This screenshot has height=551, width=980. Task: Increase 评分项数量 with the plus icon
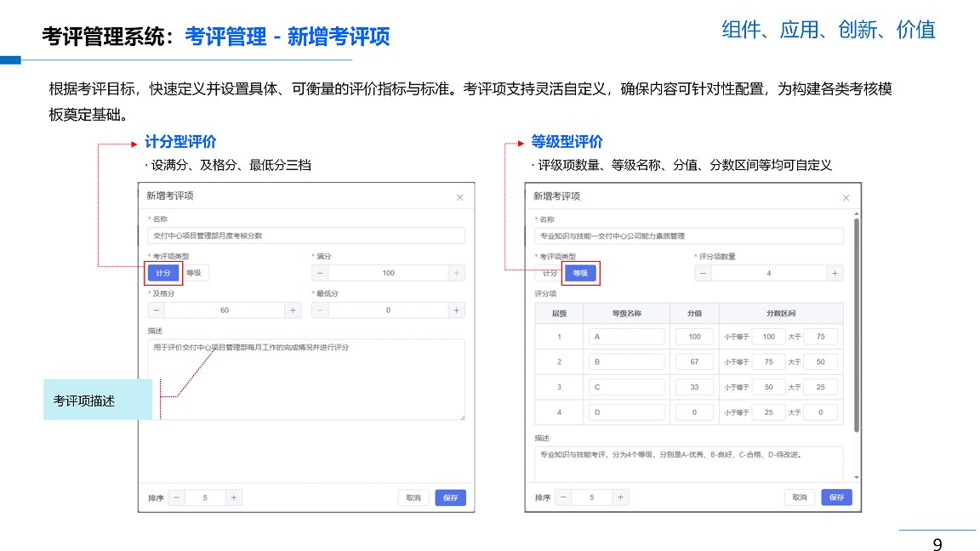835,273
